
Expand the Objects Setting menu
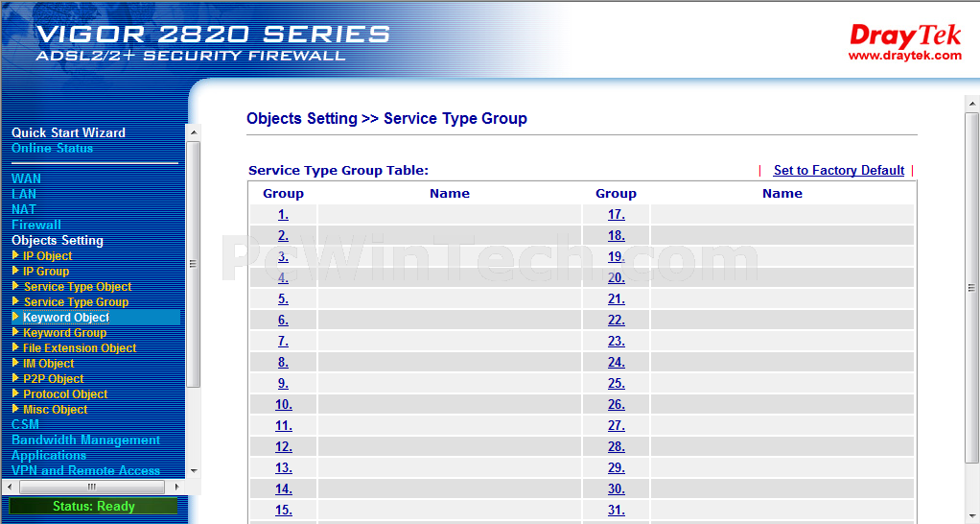(x=58, y=240)
